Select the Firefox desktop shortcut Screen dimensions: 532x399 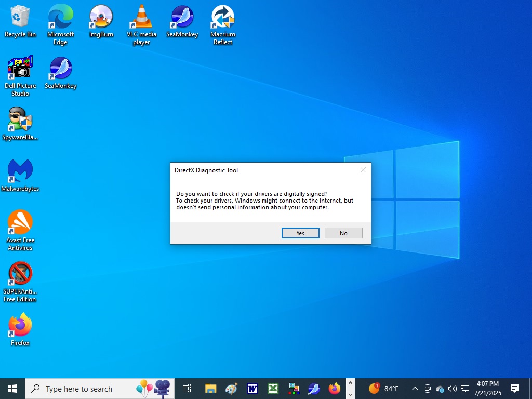coord(20,329)
